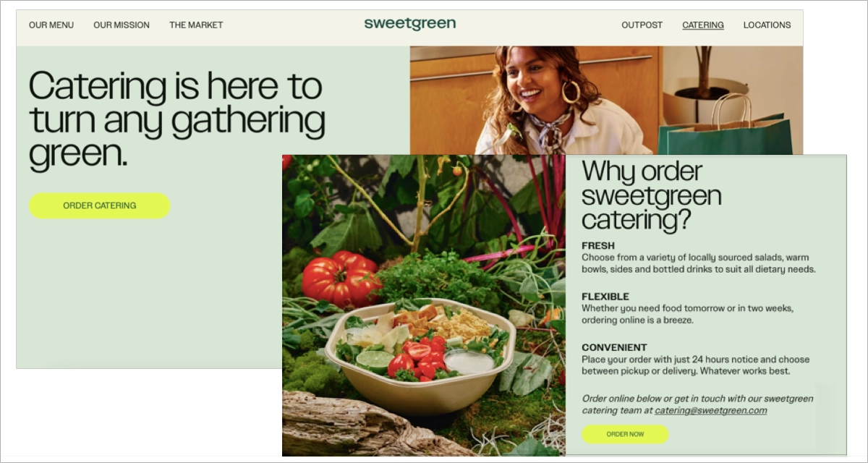Open the catering@sweetgreen.com email link

click(x=710, y=410)
